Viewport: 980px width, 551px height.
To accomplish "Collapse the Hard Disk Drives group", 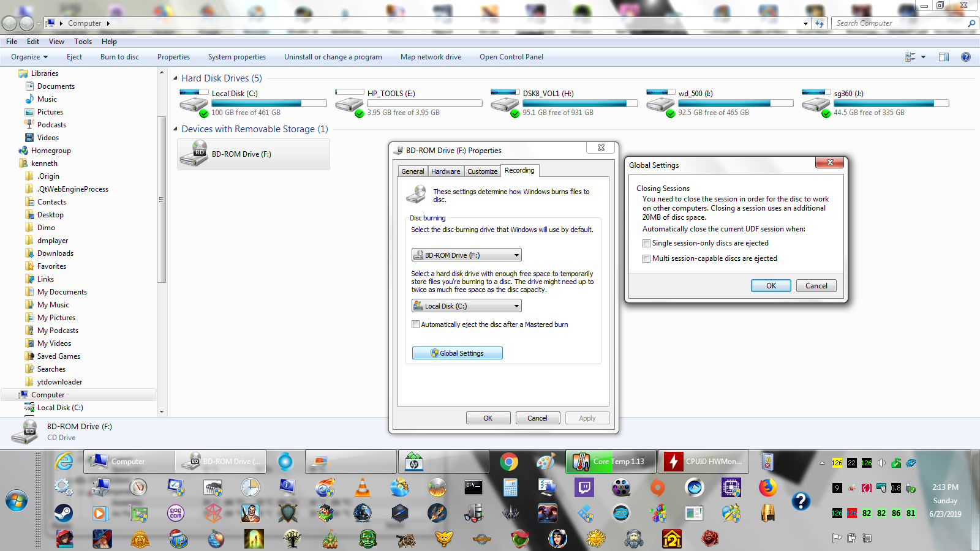I will (176, 78).
